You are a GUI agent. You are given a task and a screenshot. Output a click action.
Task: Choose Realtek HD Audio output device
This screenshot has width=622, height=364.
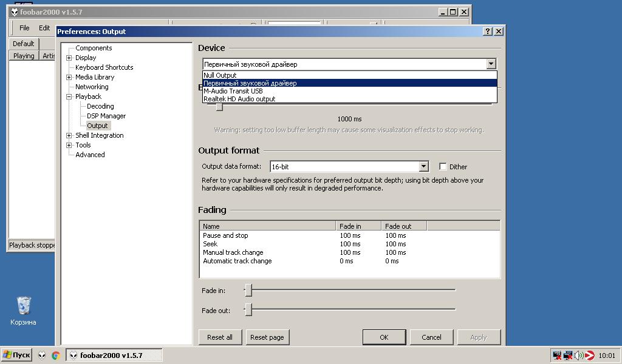coord(349,99)
